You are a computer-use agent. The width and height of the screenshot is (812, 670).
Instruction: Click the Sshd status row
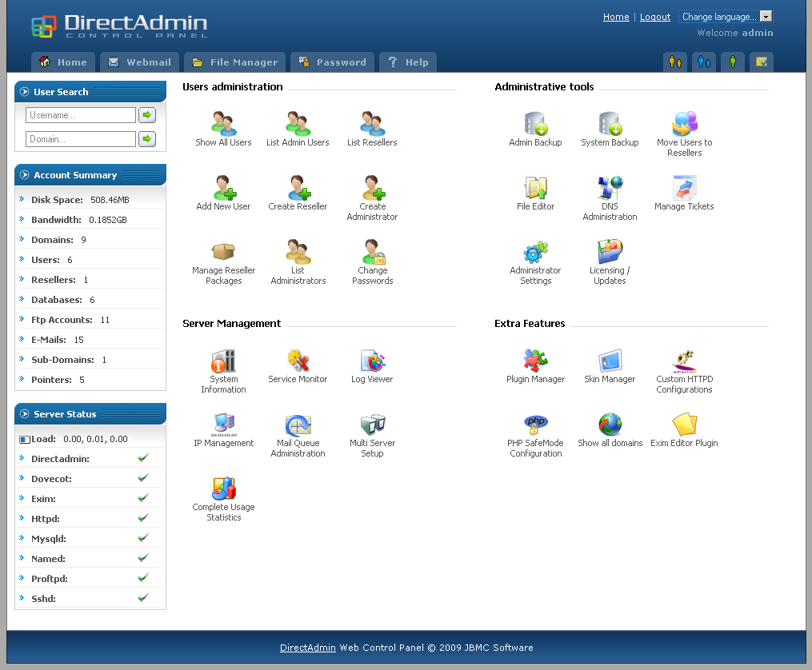pyautogui.click(x=90, y=599)
